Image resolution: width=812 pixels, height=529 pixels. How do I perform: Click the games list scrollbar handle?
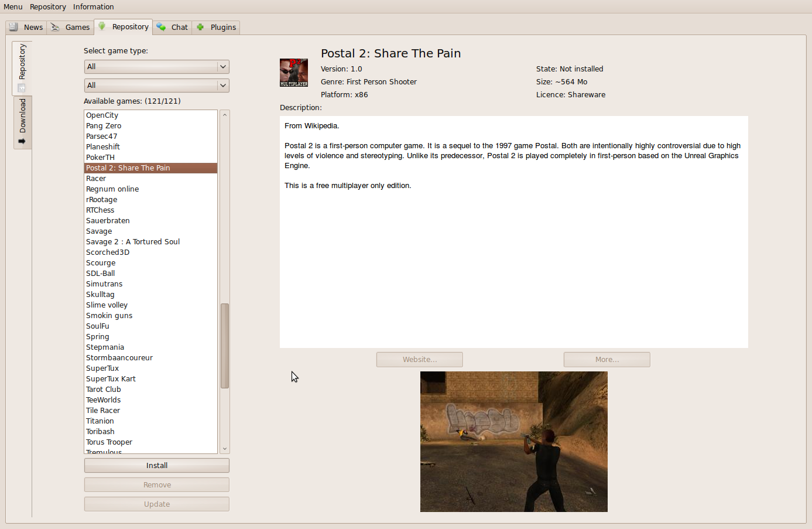point(225,346)
